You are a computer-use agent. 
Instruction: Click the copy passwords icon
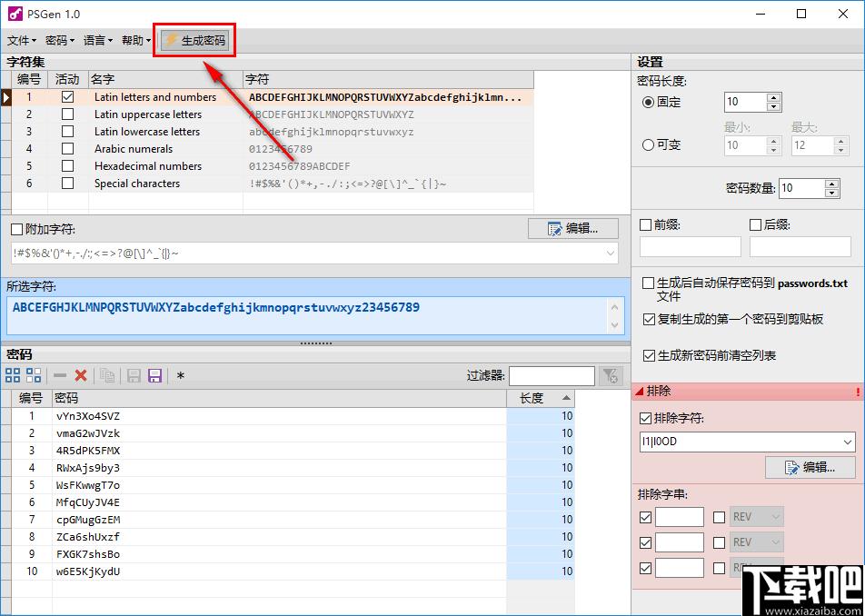point(107,375)
